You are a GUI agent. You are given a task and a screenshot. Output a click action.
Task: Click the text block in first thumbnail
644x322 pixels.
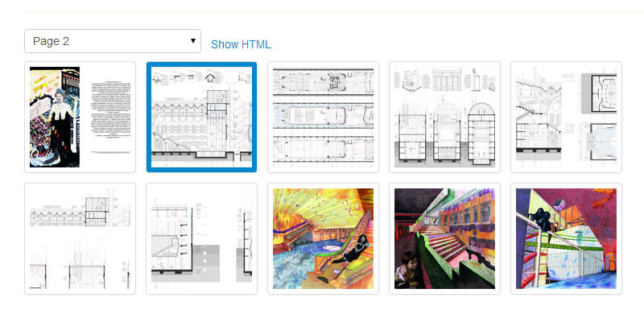(x=109, y=113)
